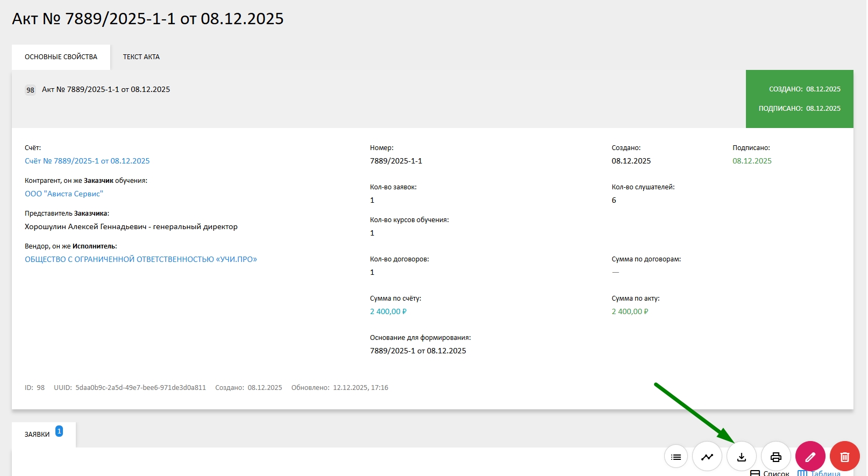Click the green Создано/Подписано status block
The width and height of the screenshot is (868, 476).
tap(799, 99)
